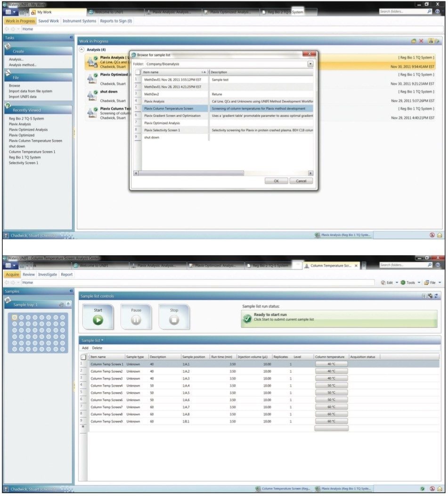The image size is (448, 496).
Task: Close the Browse for sample list dialog
Action: [310, 54]
